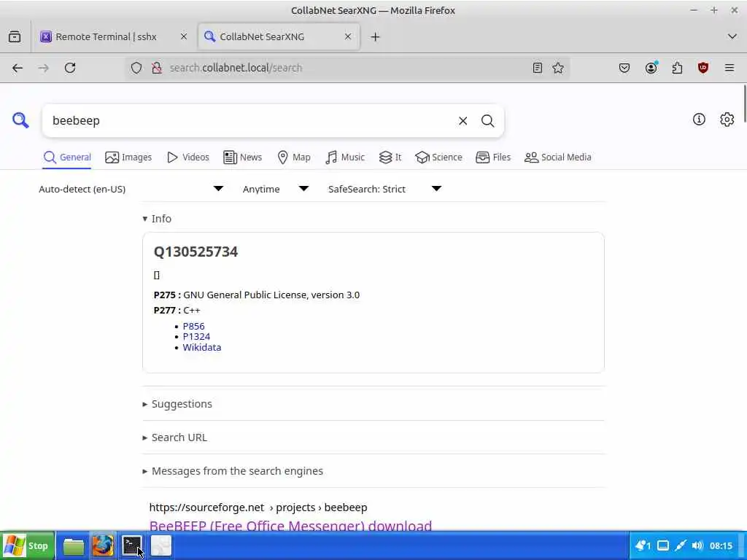The height and width of the screenshot is (560, 747).
Task: Select the It search category
Action: 390,157
